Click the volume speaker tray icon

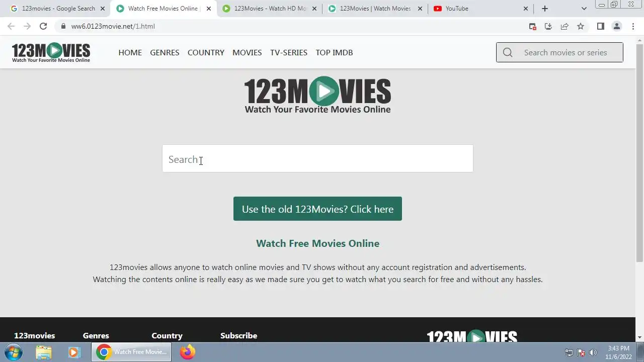pos(593,352)
